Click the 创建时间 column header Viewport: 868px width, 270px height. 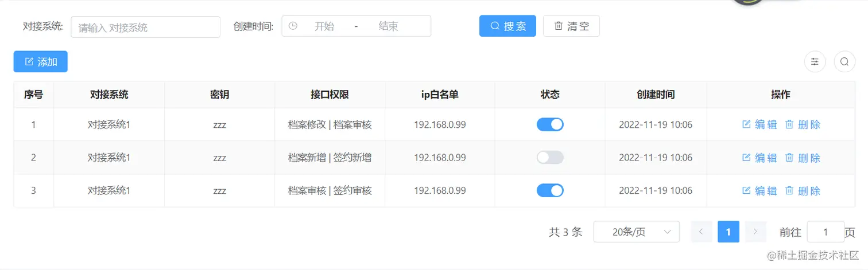click(x=656, y=95)
